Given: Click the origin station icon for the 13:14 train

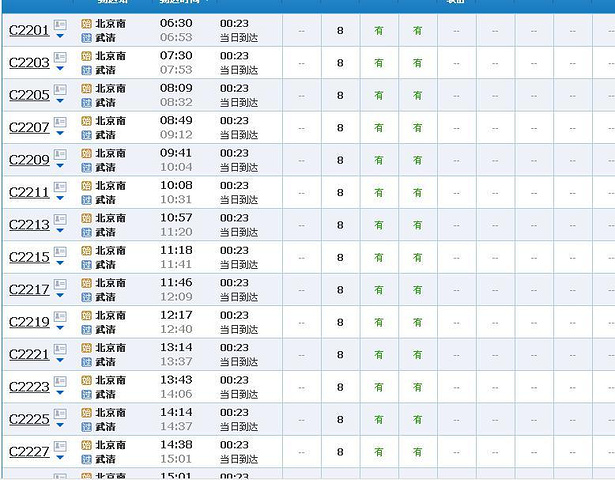Looking at the screenshot, I should click(x=86, y=347).
